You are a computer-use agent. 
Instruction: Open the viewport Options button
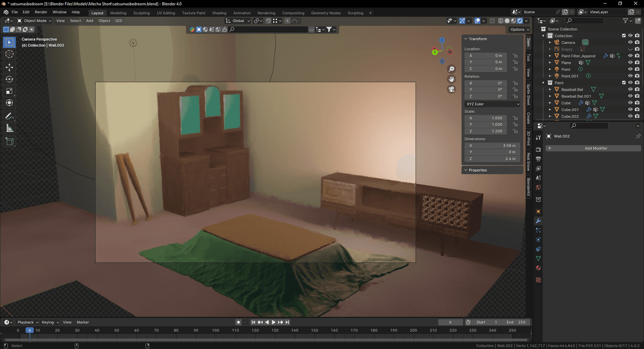click(518, 30)
